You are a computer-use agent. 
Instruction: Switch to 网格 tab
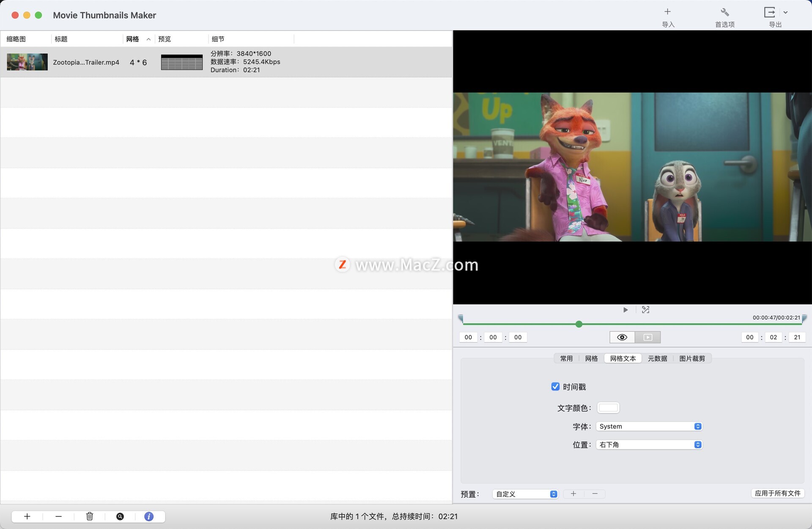coord(592,358)
